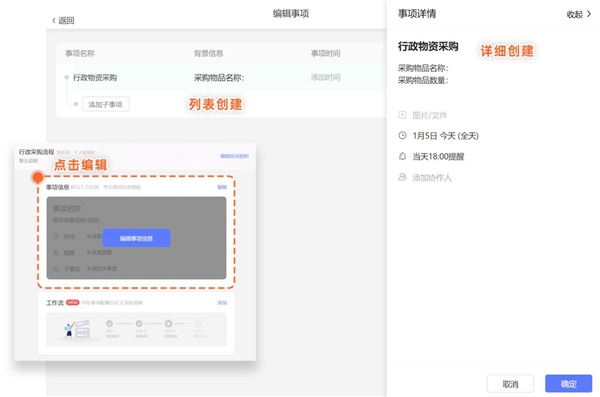Click the 采购物品名称 background info field
600x397 pixels.
tap(219, 78)
